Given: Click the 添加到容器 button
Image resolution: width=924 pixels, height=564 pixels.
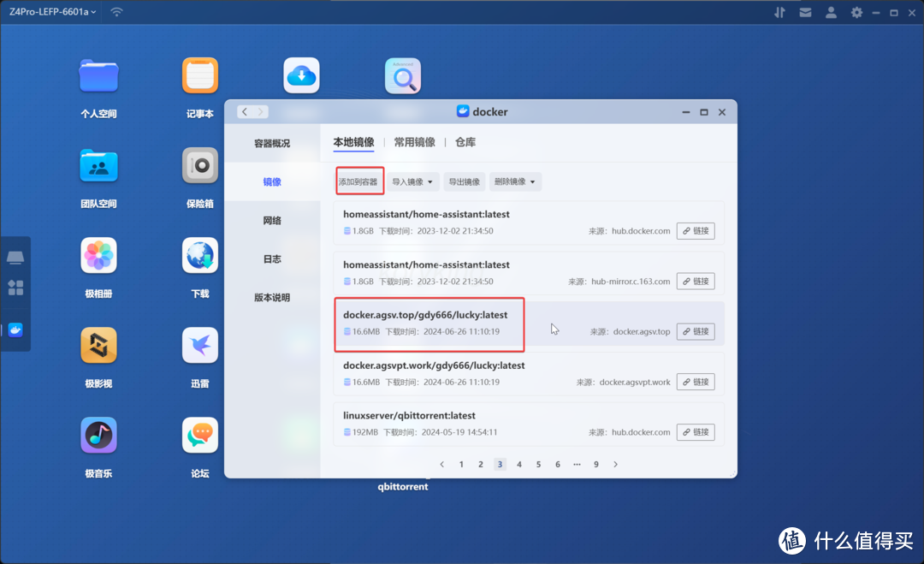Looking at the screenshot, I should 359,181.
